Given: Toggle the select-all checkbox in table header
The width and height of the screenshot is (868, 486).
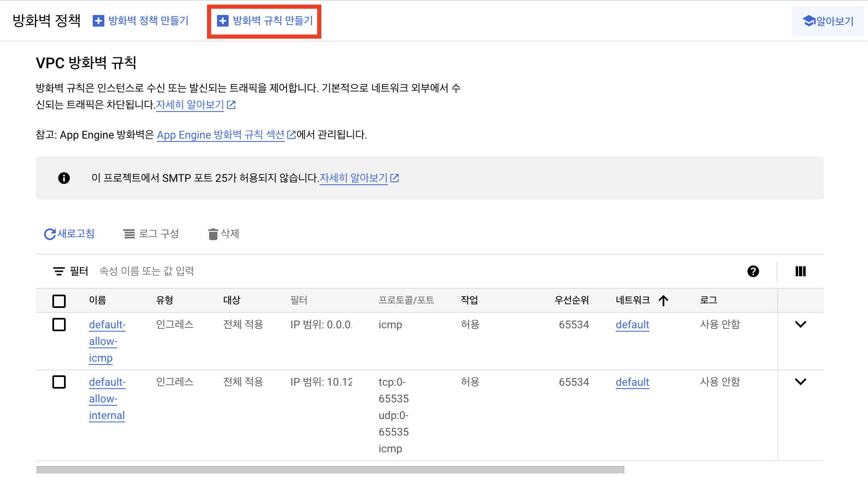Looking at the screenshot, I should 59,301.
